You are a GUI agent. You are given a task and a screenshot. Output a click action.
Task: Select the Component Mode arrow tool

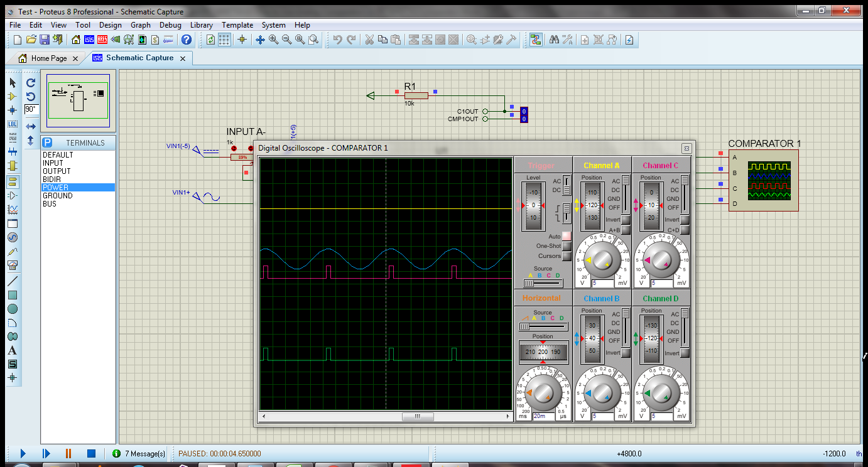(13, 95)
